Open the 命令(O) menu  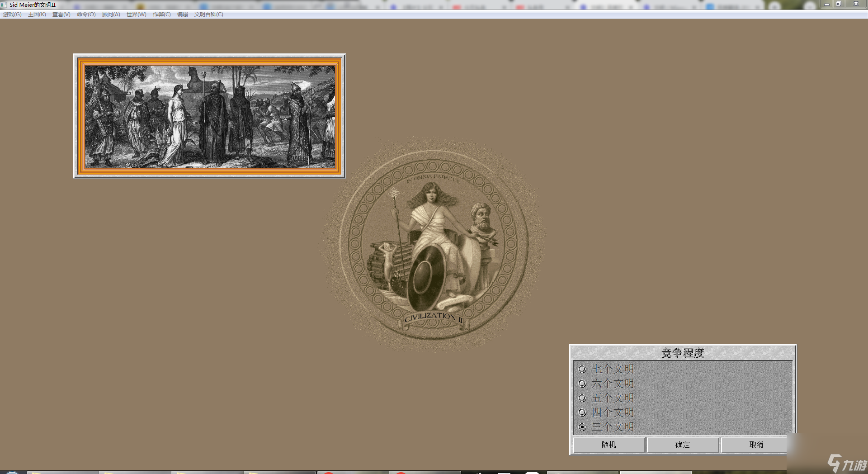pyautogui.click(x=86, y=14)
